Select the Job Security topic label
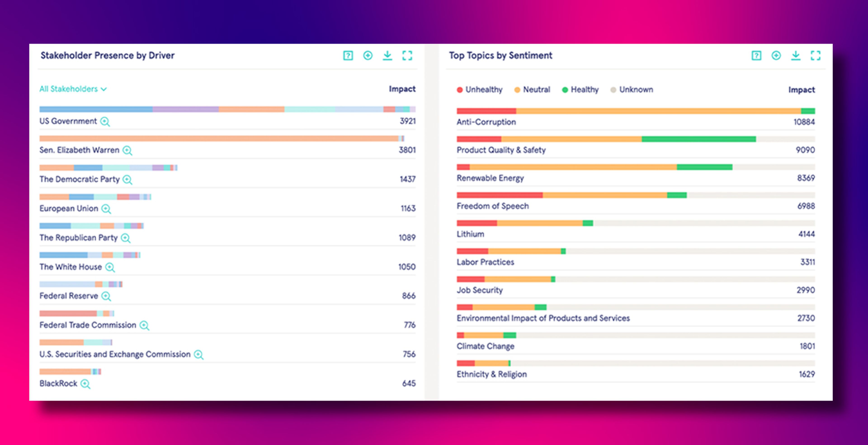868x445 pixels. pos(479,290)
